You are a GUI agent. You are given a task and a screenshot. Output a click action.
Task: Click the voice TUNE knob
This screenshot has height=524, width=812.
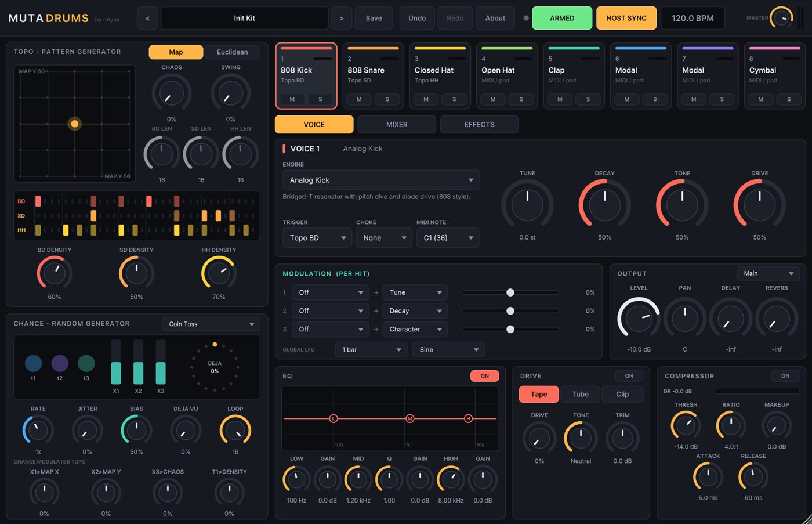[x=527, y=205]
